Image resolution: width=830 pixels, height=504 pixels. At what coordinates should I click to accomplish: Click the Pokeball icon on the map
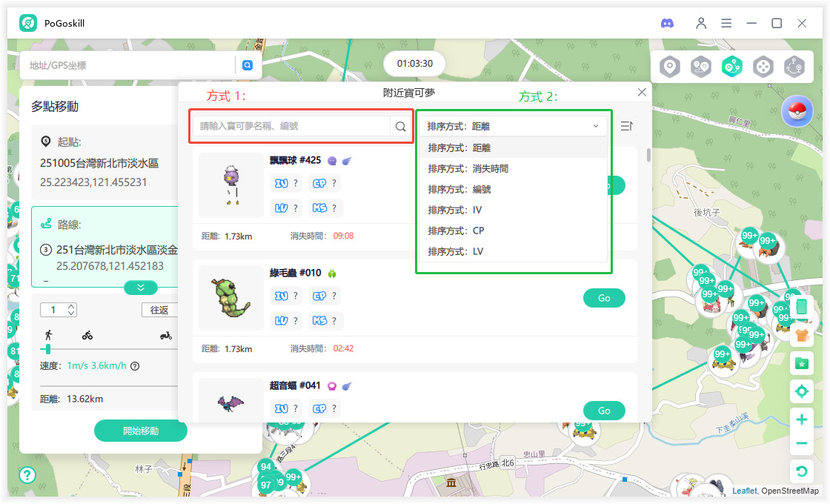pos(797,111)
